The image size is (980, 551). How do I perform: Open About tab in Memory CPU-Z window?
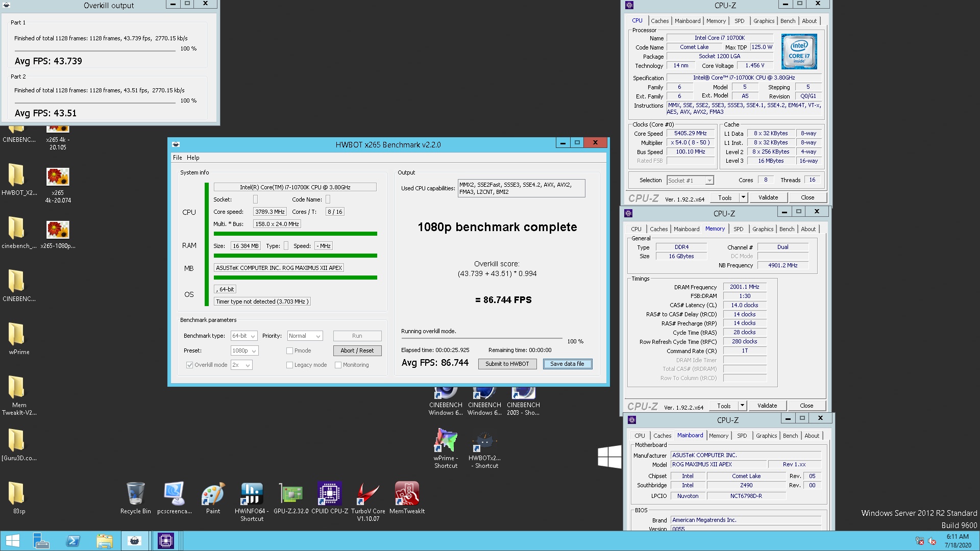click(808, 229)
